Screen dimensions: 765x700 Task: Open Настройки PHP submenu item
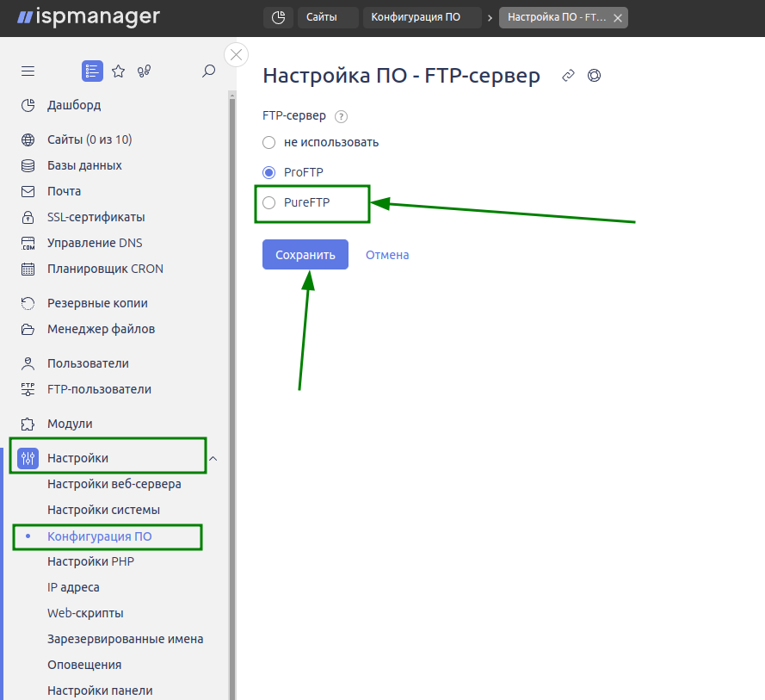coord(90,562)
